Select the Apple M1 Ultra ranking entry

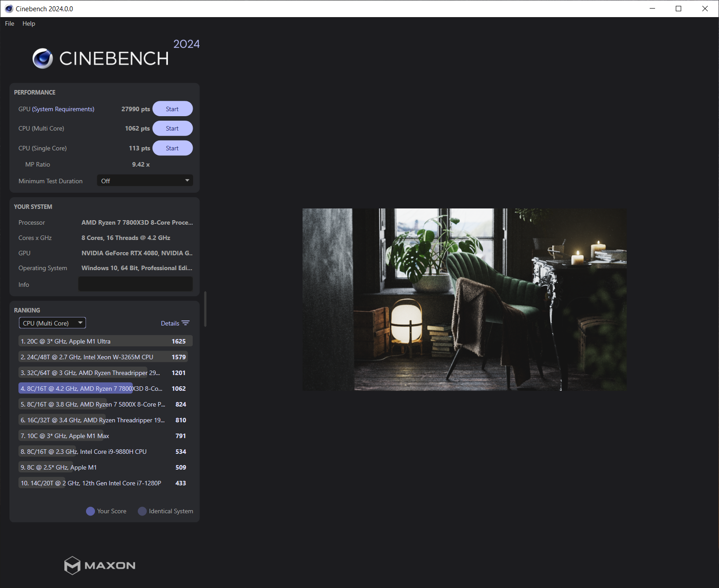(x=105, y=341)
